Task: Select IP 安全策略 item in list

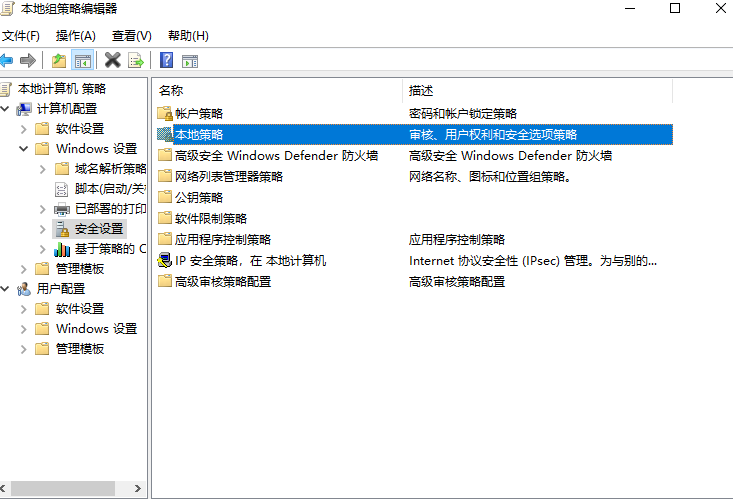Action: click(250, 261)
